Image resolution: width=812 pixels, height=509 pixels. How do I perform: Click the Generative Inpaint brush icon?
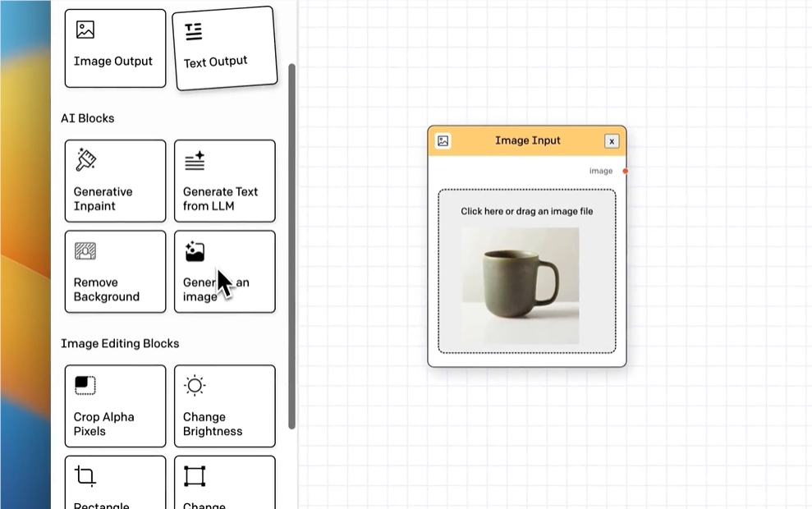[x=85, y=159]
